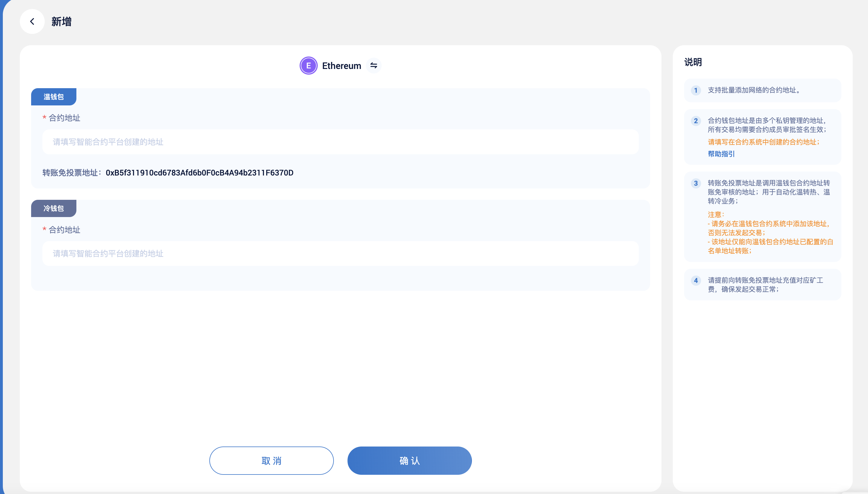Click the network switch arrows next to Ethereum
Viewport: 868px width, 494px height.
click(x=373, y=66)
